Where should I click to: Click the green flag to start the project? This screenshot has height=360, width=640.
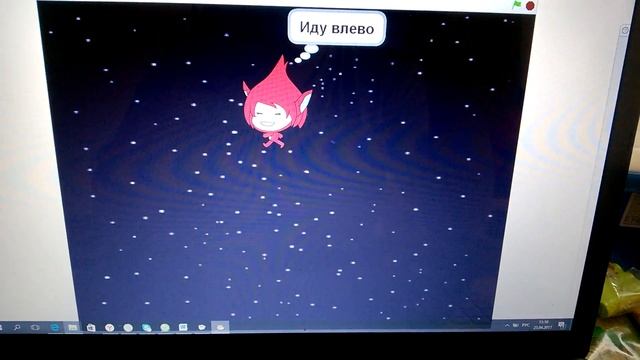[517, 5]
